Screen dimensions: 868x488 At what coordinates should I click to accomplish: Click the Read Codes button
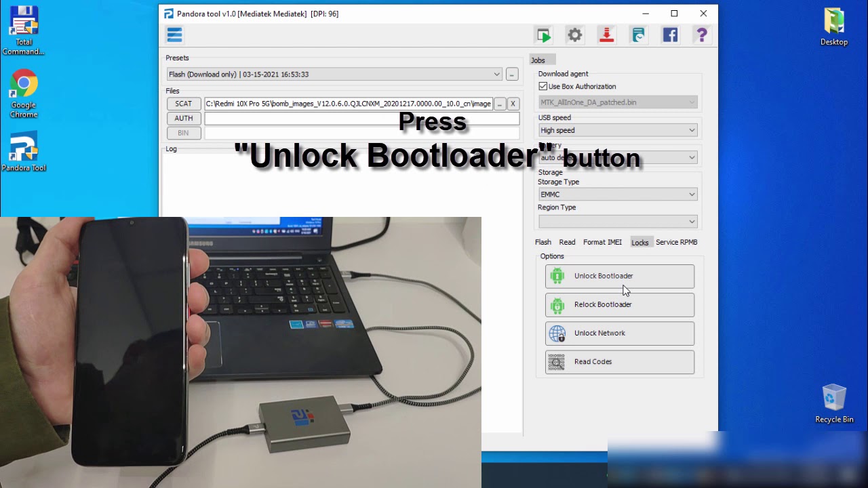620,361
